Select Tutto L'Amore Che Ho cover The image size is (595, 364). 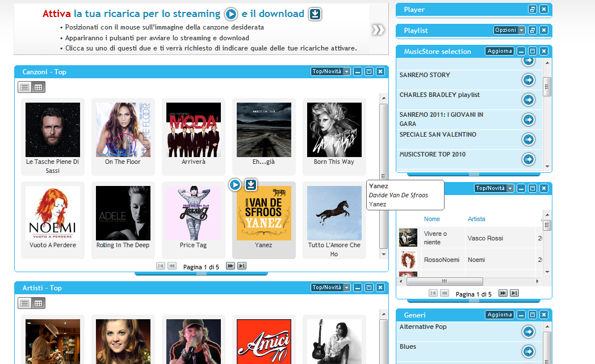334,213
